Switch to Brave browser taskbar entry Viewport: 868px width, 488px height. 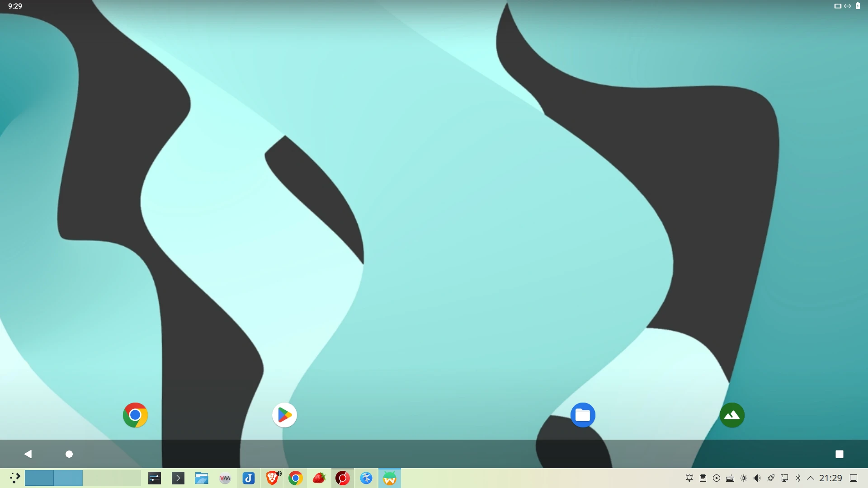[x=272, y=478]
